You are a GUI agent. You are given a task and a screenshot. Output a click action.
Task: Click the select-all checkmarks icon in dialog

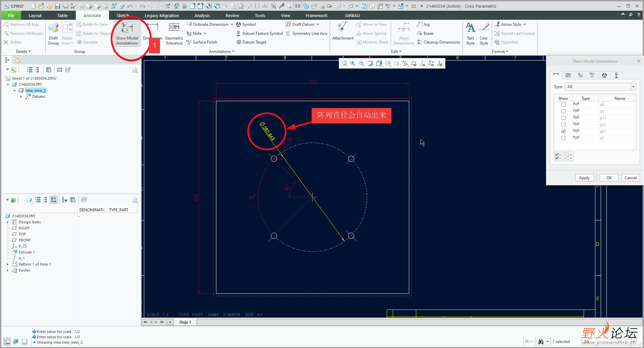pyautogui.click(x=558, y=156)
